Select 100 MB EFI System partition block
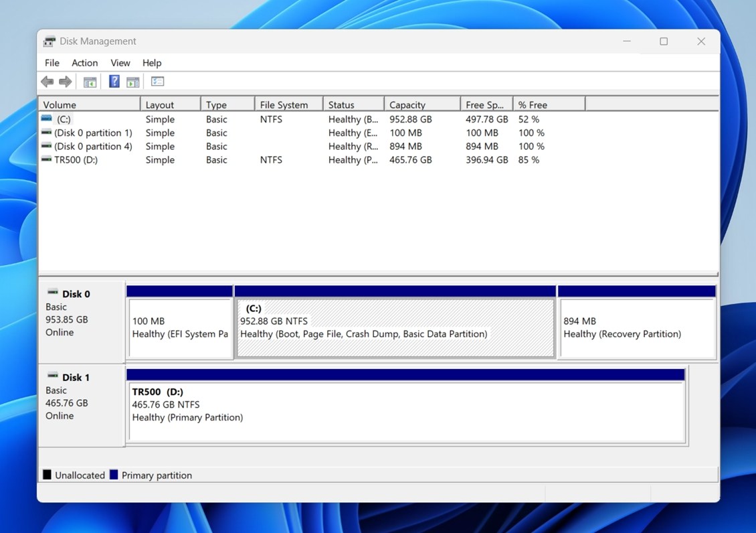The image size is (756, 533). point(180,327)
